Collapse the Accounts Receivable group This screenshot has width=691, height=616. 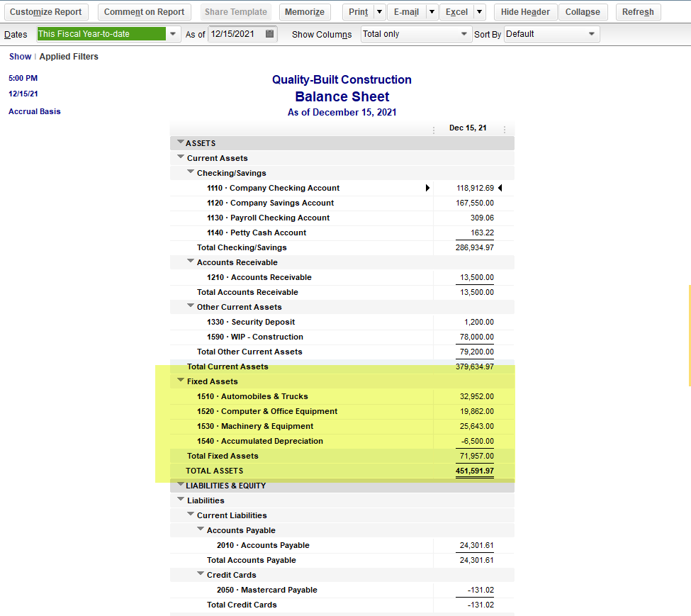[x=191, y=261]
